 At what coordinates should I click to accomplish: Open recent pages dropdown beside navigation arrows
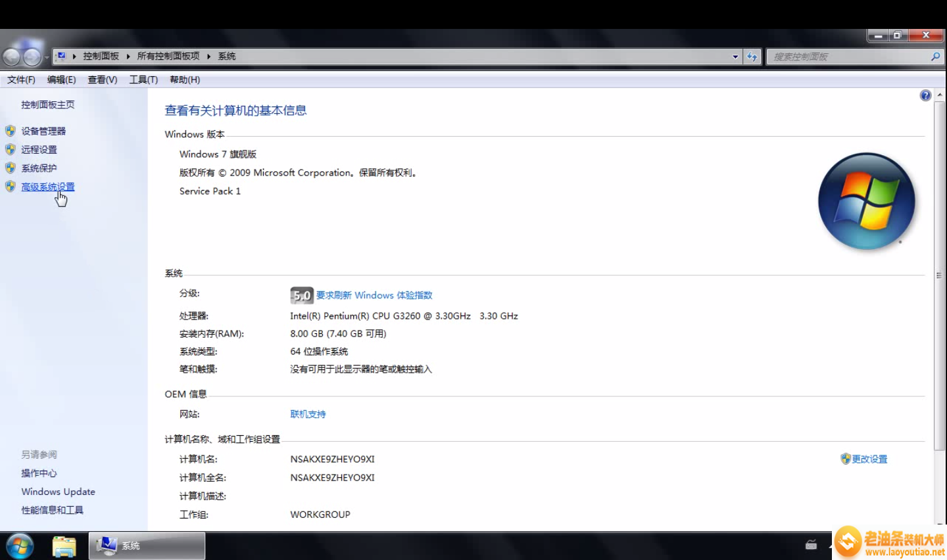click(47, 58)
